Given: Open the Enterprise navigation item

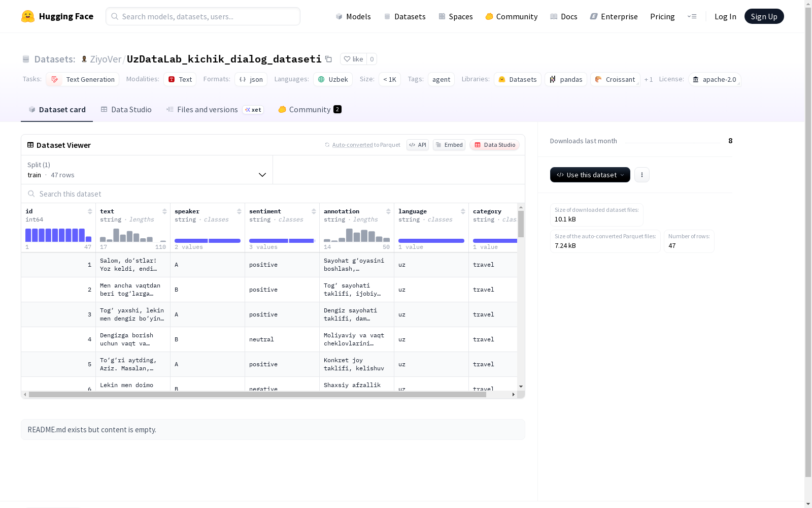Looking at the screenshot, I should (614, 16).
